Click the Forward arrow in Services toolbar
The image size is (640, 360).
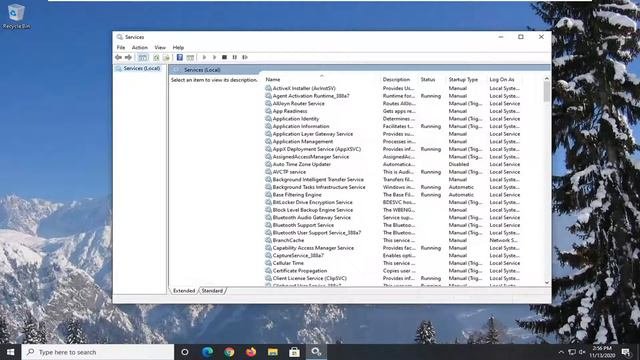point(128,58)
